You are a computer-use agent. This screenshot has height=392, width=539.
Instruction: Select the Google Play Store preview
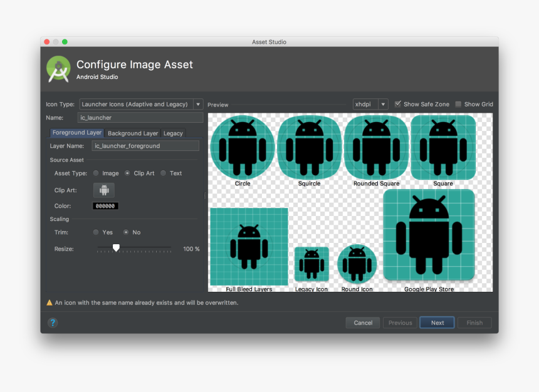429,235
